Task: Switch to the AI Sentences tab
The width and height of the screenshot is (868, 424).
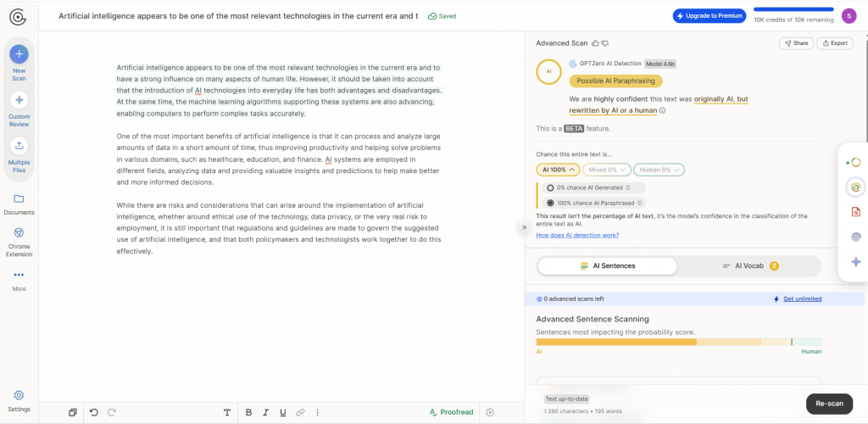Action: click(x=607, y=265)
